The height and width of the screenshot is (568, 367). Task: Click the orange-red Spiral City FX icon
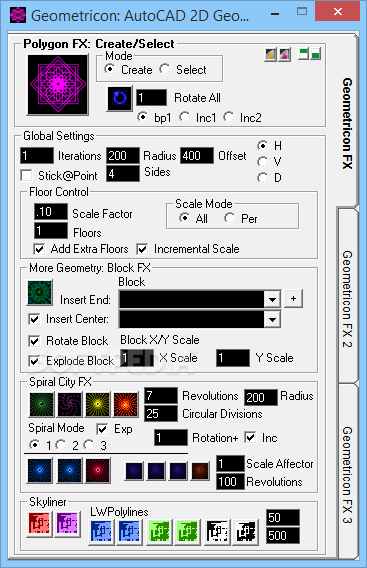point(126,404)
